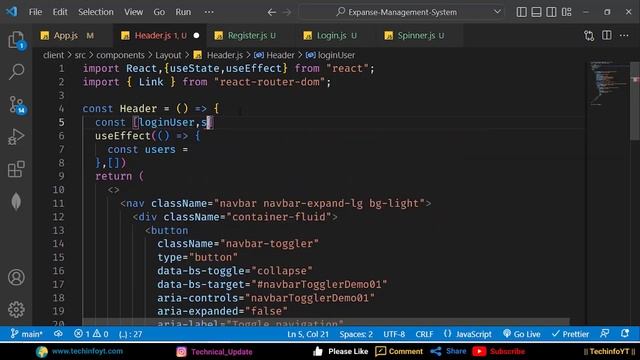Select the components breadcrumb
This screenshot has height=360, width=640.
[x=120, y=55]
